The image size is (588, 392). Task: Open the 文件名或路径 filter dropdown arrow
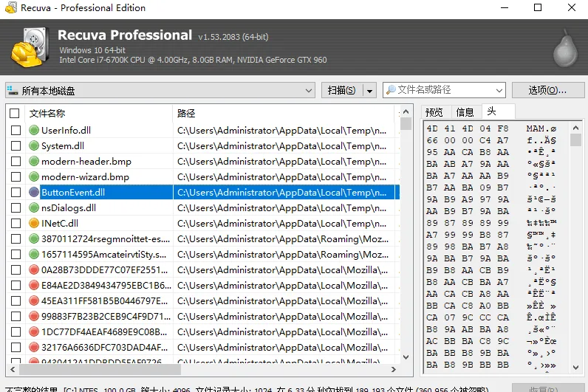[x=499, y=90]
